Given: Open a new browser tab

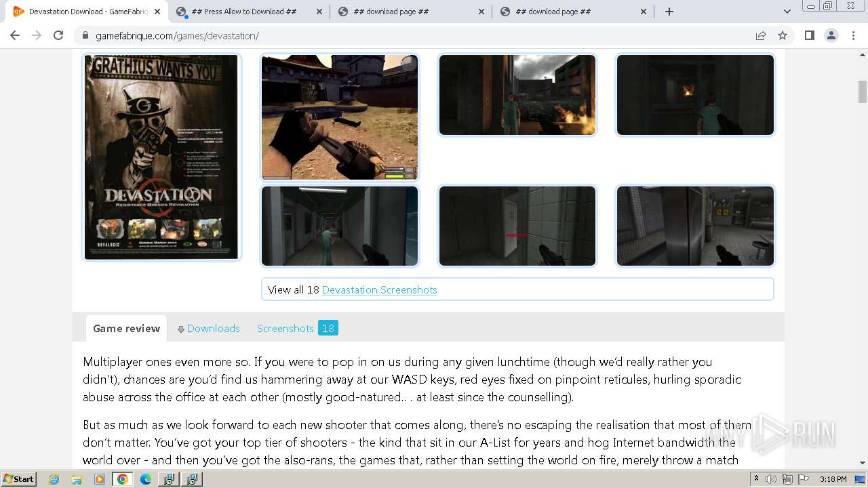Looking at the screenshot, I should coord(669,12).
